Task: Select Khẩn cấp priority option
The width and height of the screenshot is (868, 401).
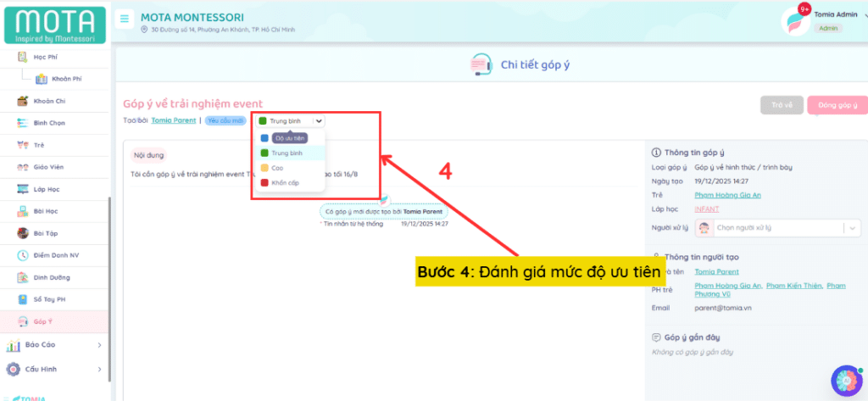Action: coord(285,182)
